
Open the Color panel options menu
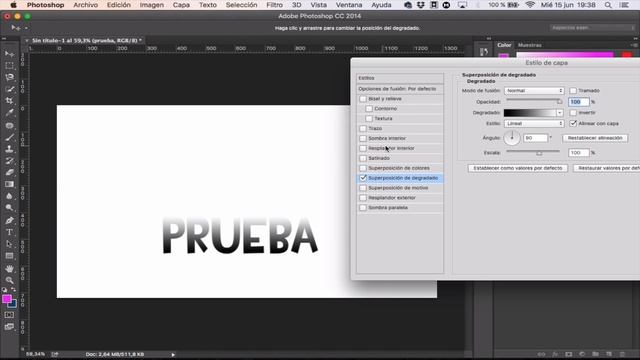click(634, 45)
